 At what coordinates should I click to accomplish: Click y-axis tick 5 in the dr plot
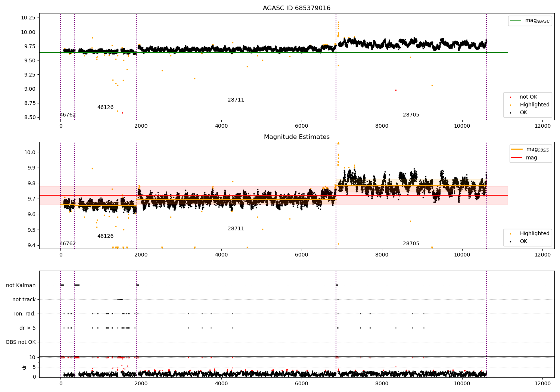(x=34, y=367)
